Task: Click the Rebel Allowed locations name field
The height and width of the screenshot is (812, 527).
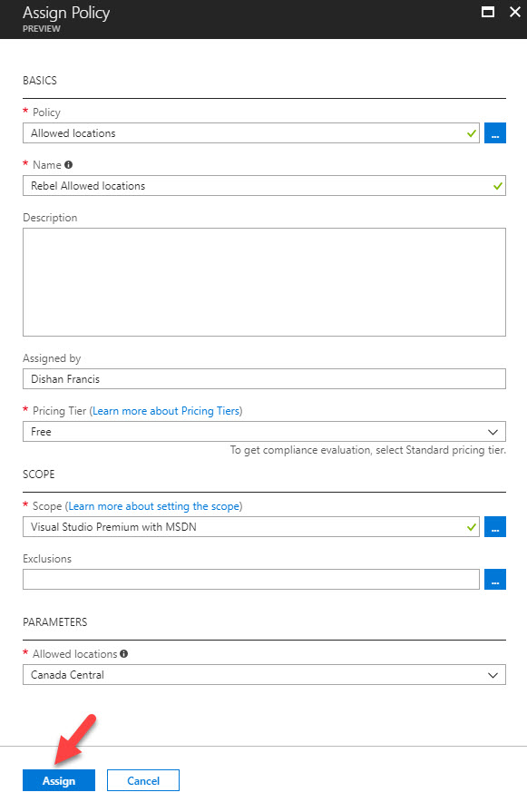Action: tap(264, 186)
